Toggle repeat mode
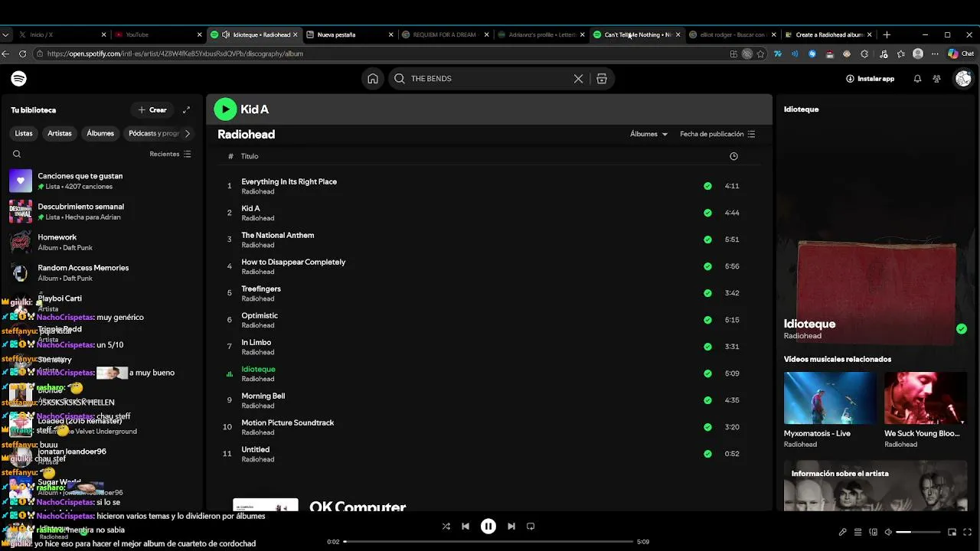Screen dimensions: 980x551 tap(531, 527)
